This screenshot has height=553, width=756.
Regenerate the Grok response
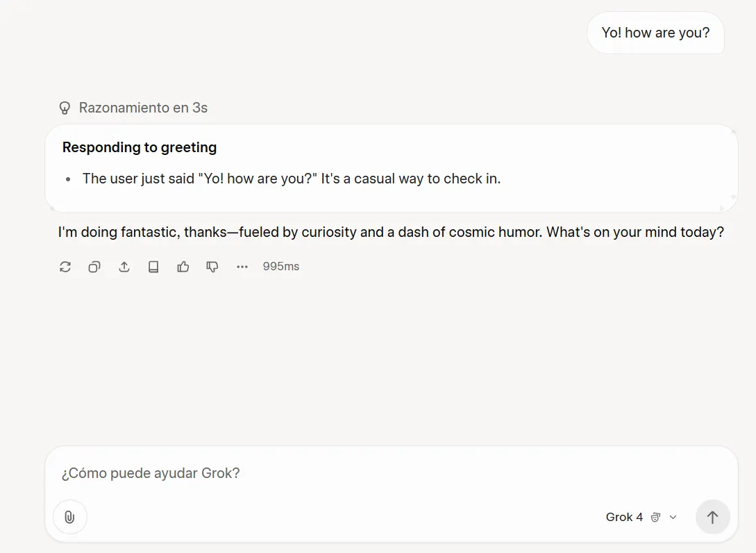click(65, 267)
